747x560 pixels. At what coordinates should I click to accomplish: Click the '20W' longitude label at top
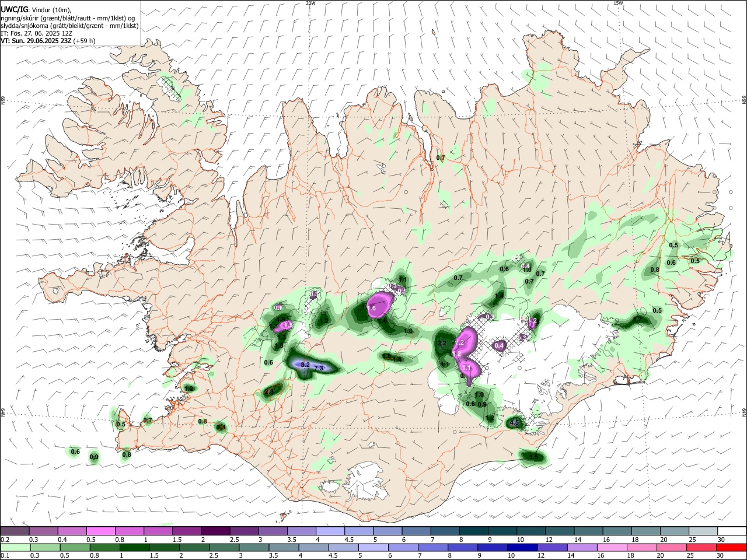[310, 3]
